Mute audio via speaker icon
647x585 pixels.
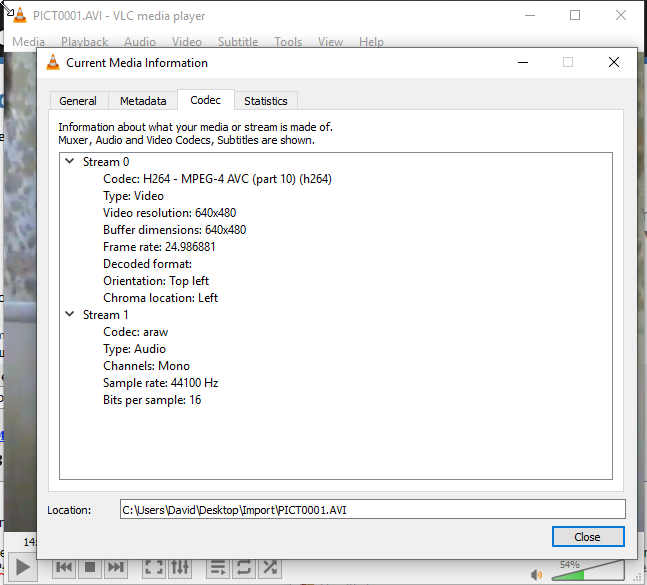pyautogui.click(x=536, y=574)
